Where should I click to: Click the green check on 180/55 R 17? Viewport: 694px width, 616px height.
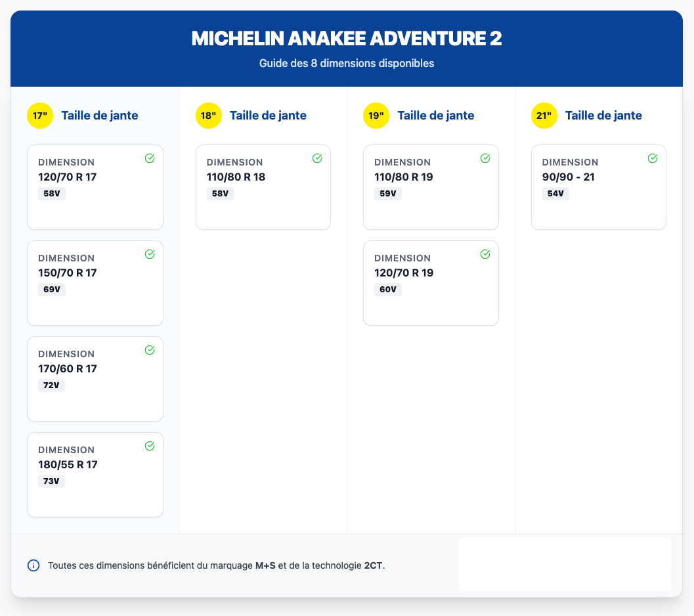[150, 446]
